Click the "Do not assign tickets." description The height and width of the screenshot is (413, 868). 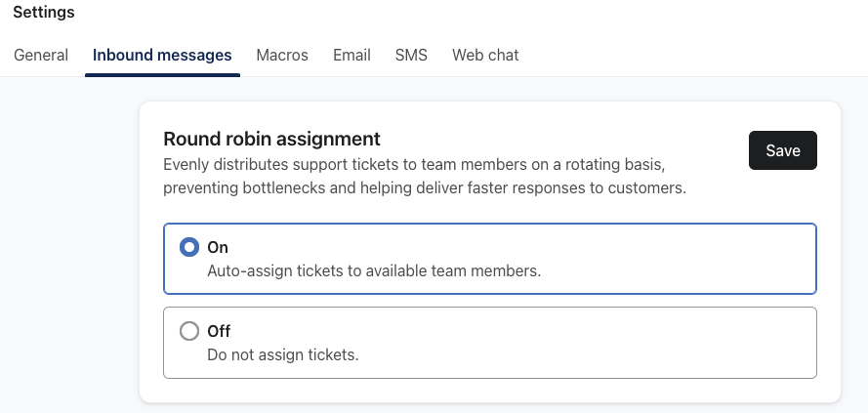click(x=283, y=355)
